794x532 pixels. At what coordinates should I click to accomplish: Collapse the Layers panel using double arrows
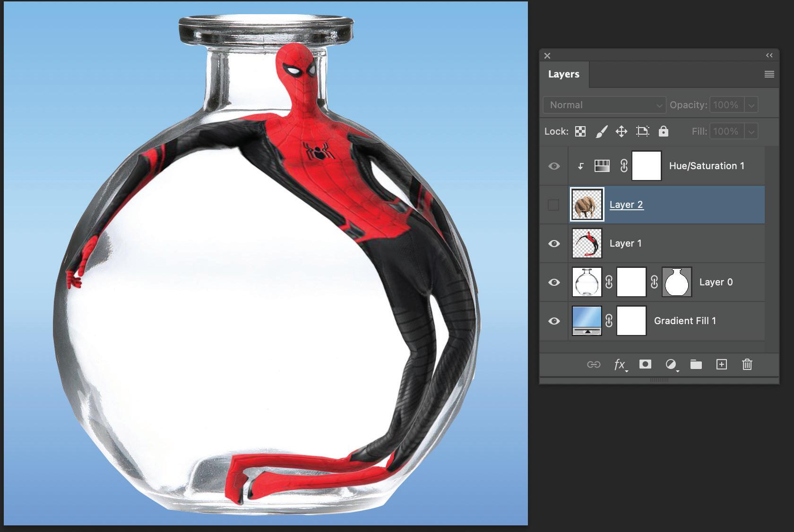(x=769, y=55)
